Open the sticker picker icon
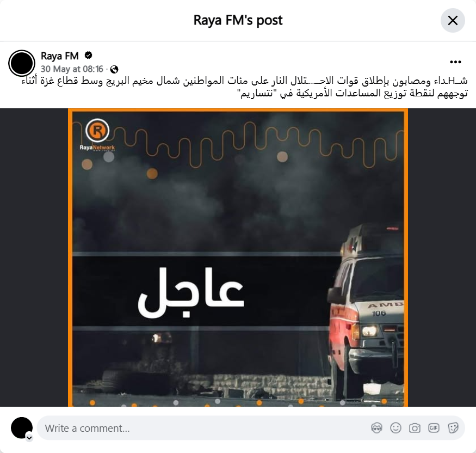Viewport: 476px width, 453px height. [453, 428]
